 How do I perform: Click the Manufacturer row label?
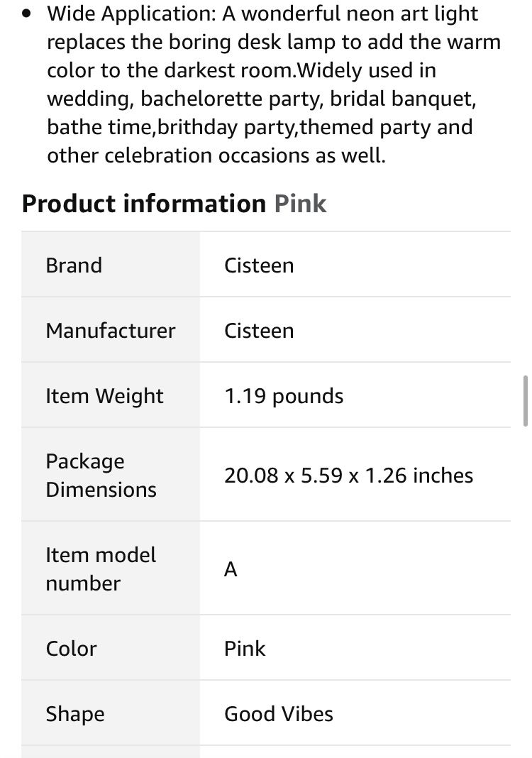111,331
